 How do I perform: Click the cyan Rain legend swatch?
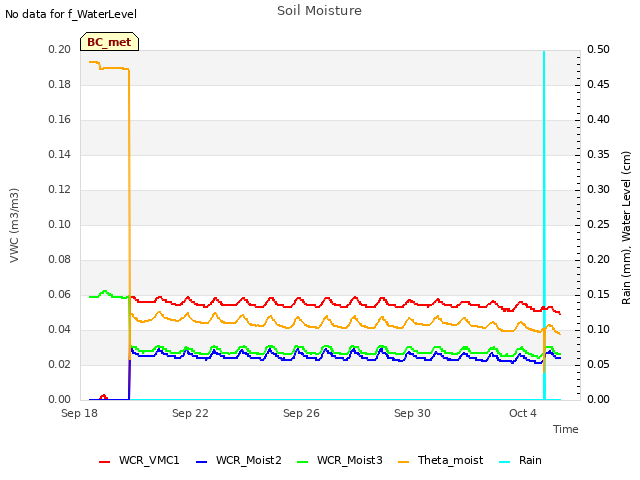[505, 462]
